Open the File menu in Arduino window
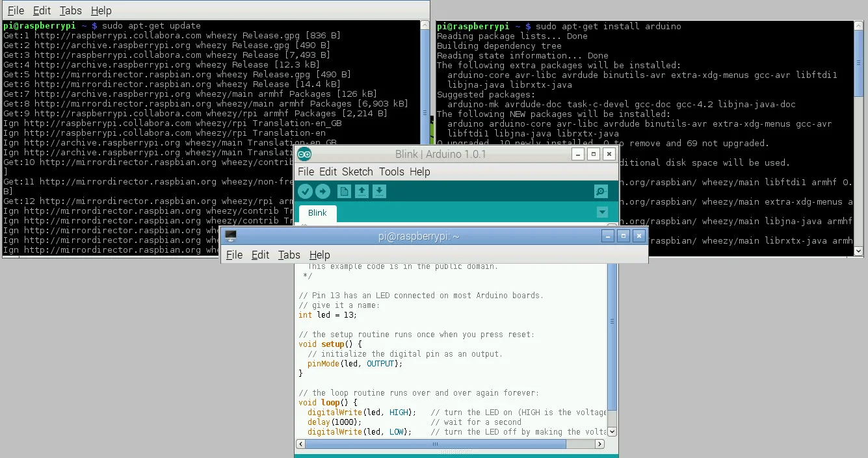 click(306, 172)
